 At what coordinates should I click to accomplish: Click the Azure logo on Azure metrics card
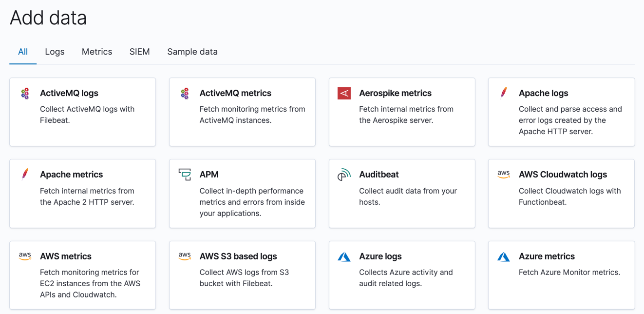click(x=504, y=256)
